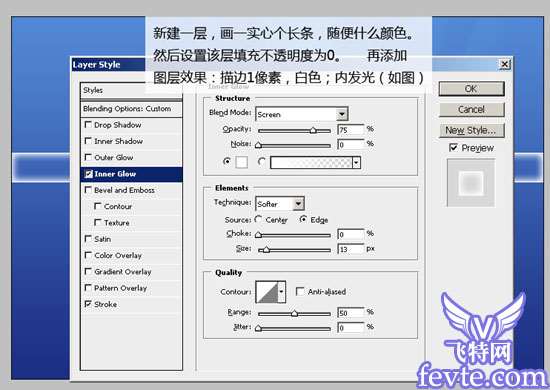
Task: Confirm with the OK button
Action: coord(471,89)
